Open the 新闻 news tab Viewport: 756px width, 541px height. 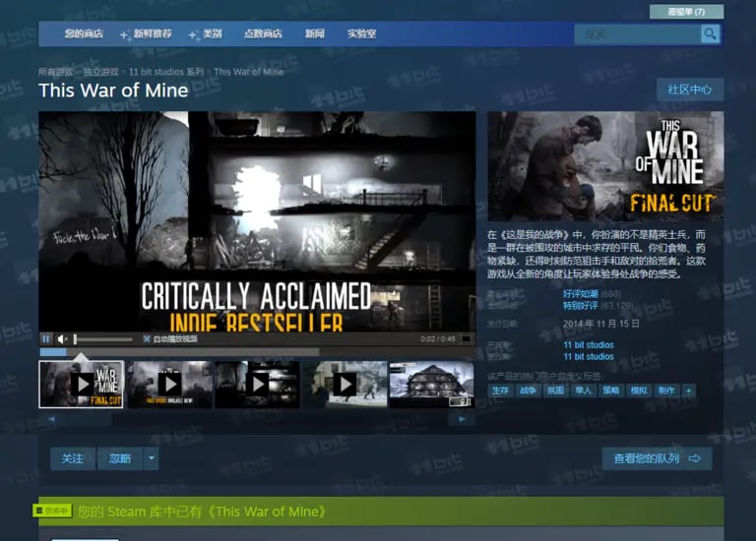tap(314, 33)
